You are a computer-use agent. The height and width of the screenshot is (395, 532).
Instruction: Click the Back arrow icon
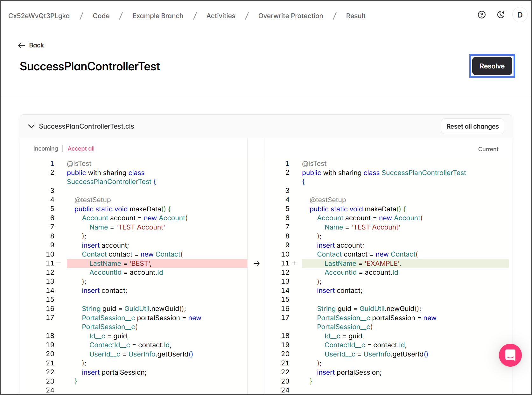(22, 45)
